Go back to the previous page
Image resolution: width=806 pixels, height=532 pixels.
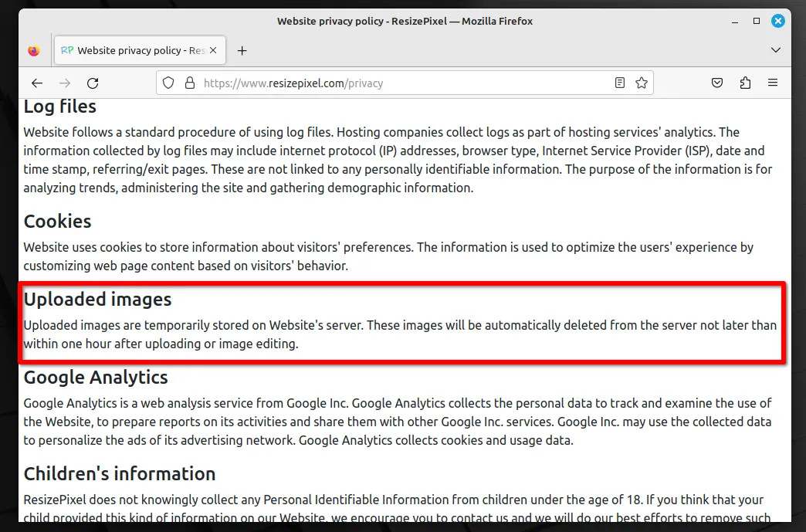click(x=37, y=83)
